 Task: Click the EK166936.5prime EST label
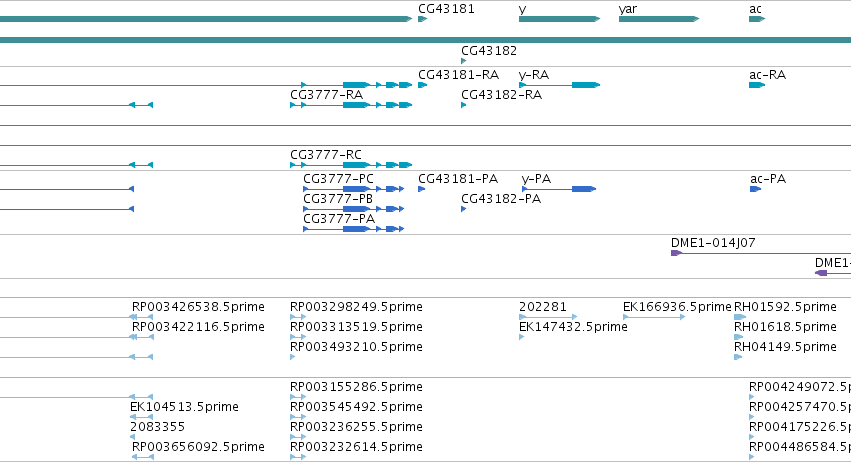point(677,307)
